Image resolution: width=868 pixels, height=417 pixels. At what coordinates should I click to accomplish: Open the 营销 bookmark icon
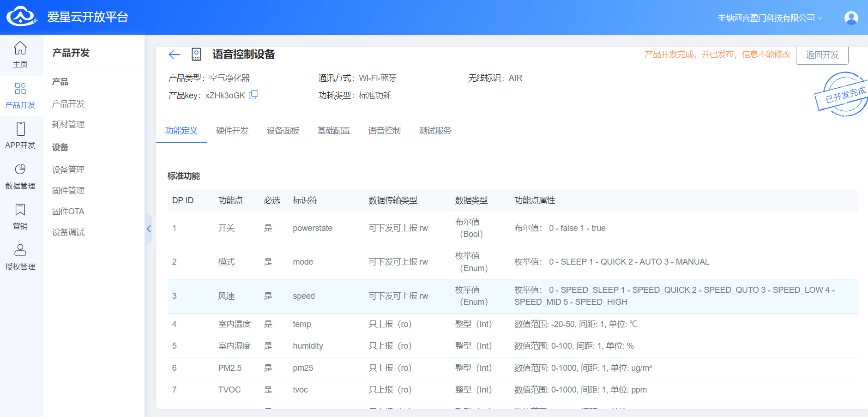[x=20, y=210]
